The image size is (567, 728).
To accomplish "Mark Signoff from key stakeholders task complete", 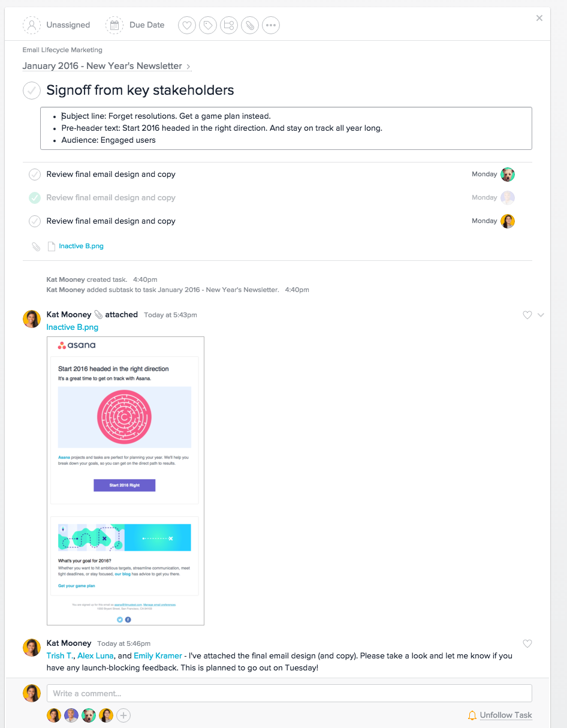I will tap(32, 91).
